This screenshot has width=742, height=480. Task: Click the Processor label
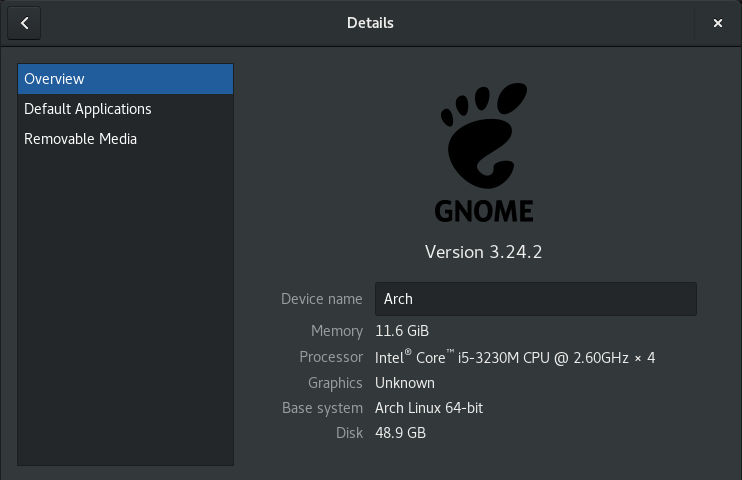[x=331, y=357]
